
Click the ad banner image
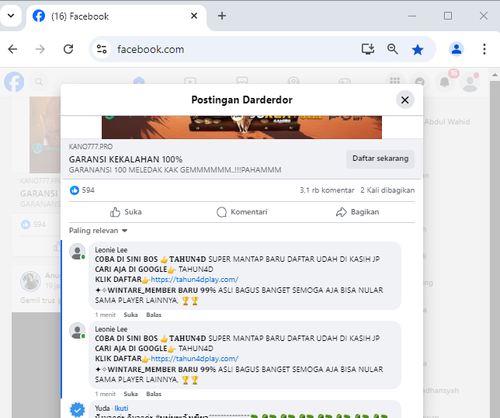tap(242, 127)
